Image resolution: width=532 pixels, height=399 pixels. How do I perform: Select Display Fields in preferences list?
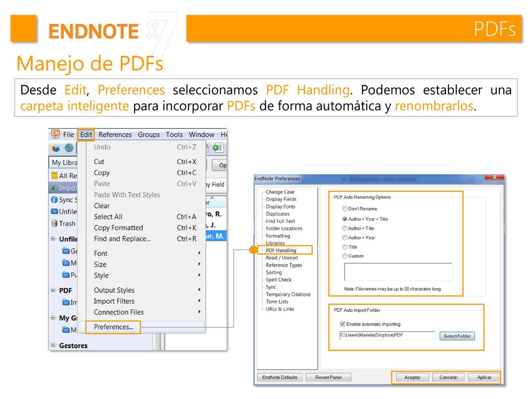click(281, 199)
